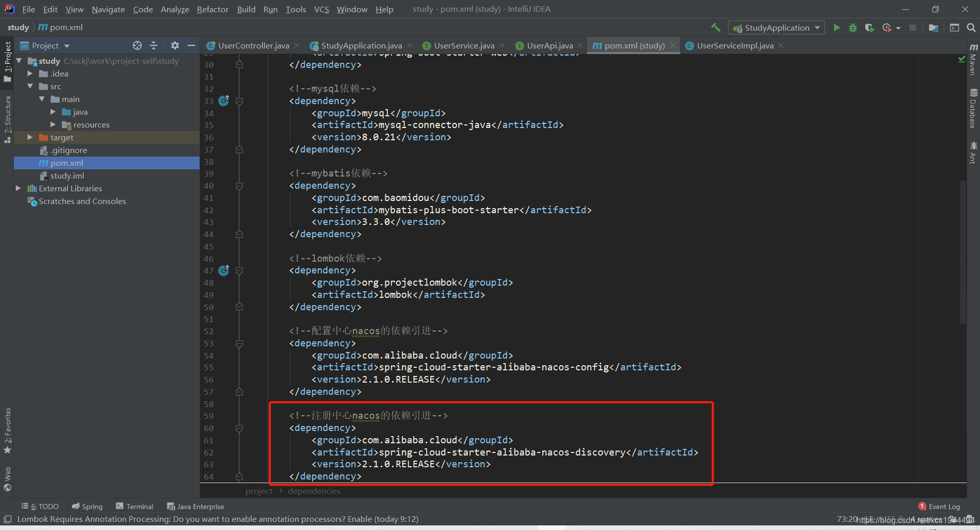The width and height of the screenshot is (980, 530).
Task: Collapse all in Project panel
Action: coord(154,45)
